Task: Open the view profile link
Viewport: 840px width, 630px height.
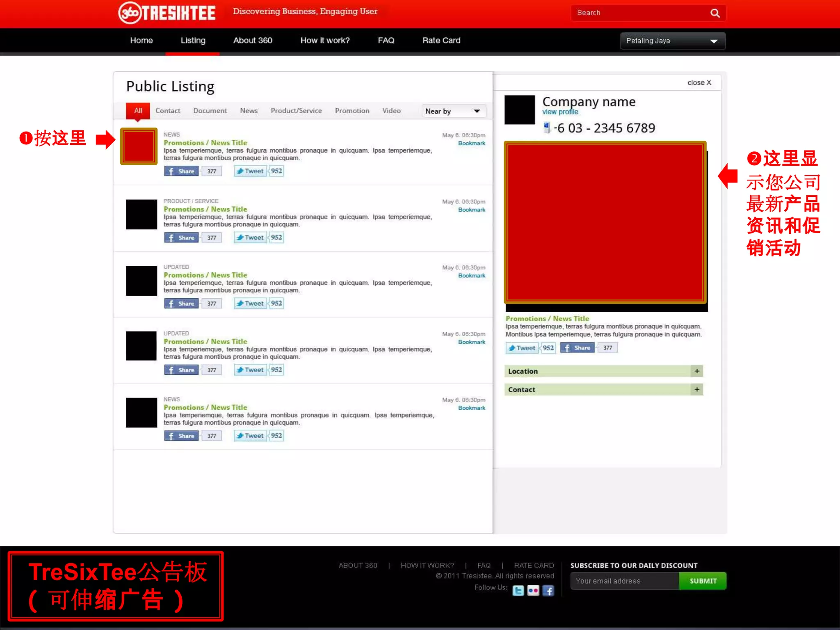Action: click(x=560, y=112)
